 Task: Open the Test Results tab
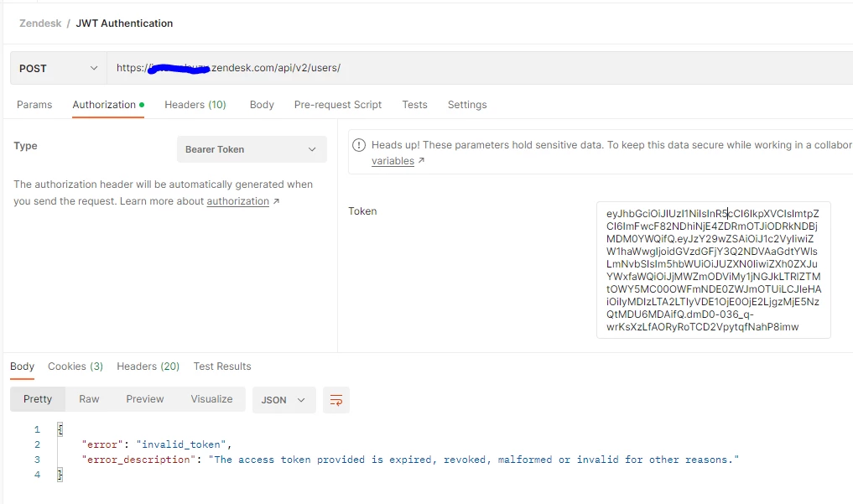[222, 366]
